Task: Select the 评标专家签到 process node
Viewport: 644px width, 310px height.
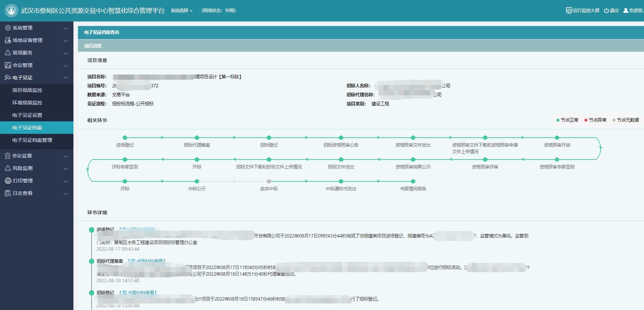Action: coord(125,160)
